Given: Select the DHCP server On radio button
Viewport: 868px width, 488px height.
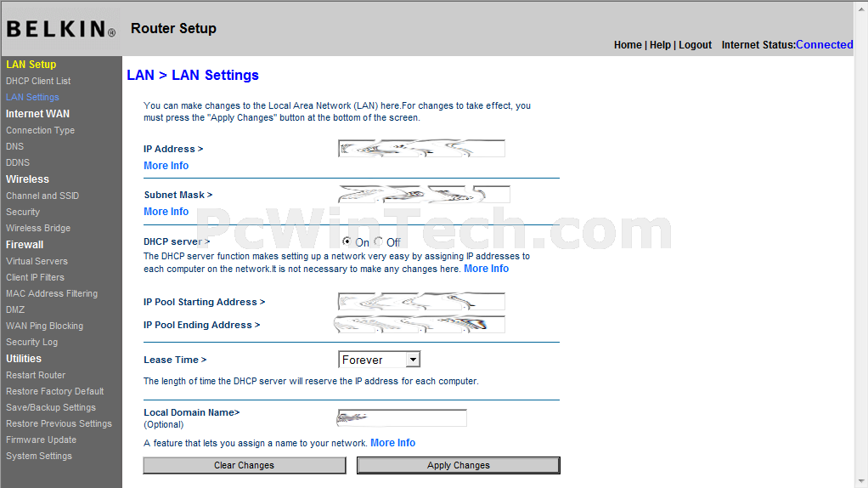Looking at the screenshot, I should pos(347,241).
